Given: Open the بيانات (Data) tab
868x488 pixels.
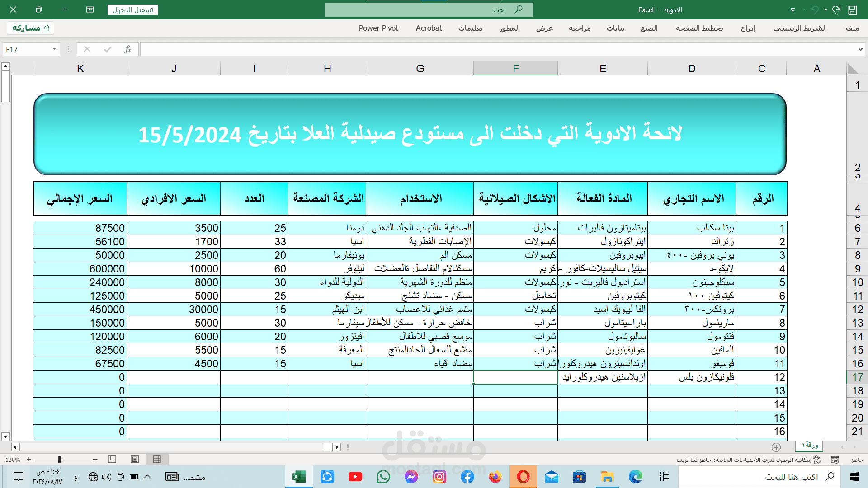Looking at the screenshot, I should pyautogui.click(x=615, y=28).
